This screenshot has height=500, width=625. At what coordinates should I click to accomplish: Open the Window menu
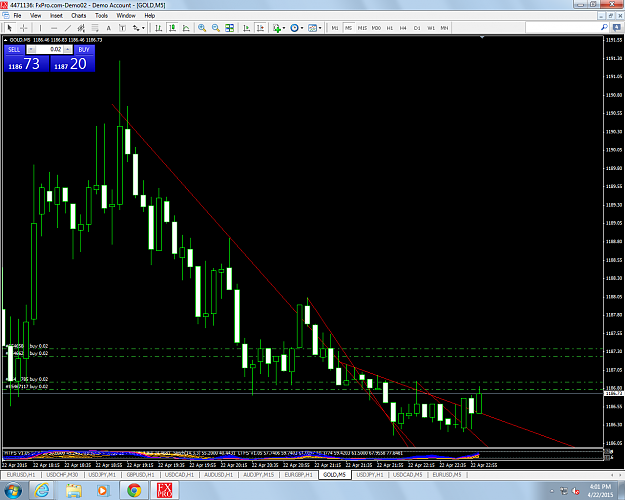126,16
